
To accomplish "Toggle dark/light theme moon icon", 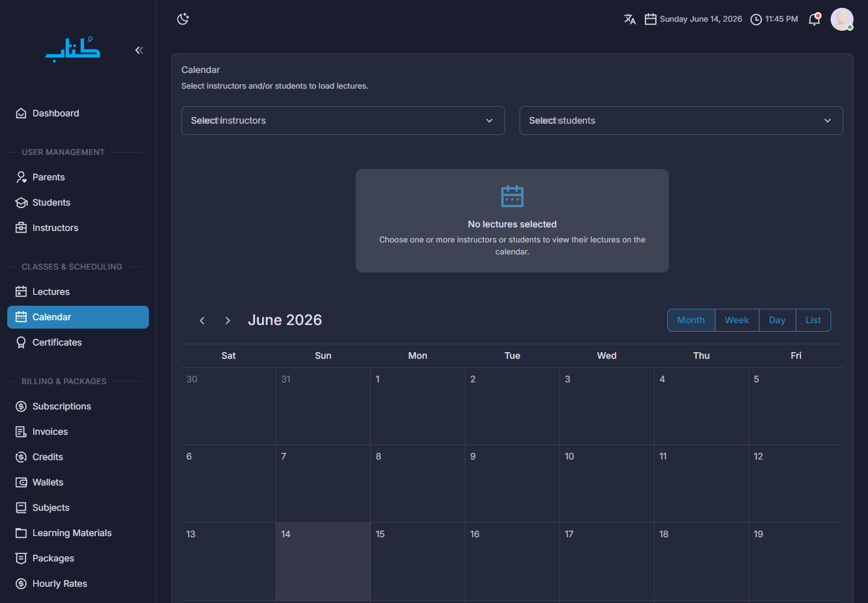I will [183, 19].
